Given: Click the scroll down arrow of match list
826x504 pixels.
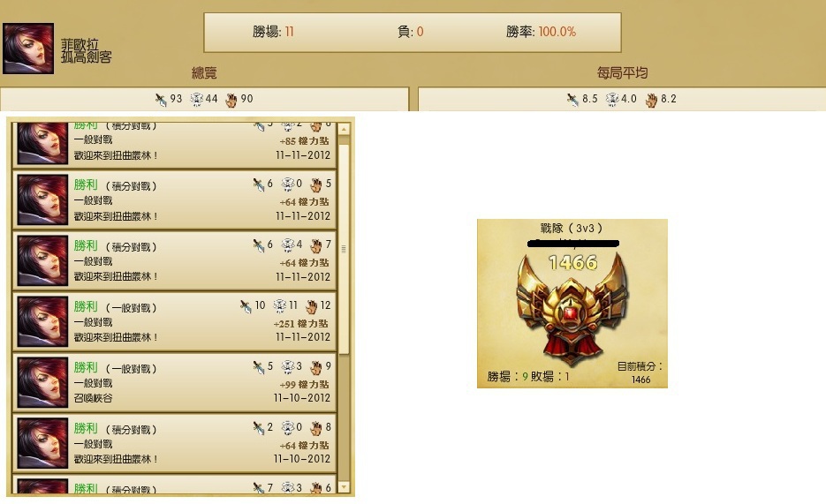Looking at the screenshot, I should pos(344,487).
